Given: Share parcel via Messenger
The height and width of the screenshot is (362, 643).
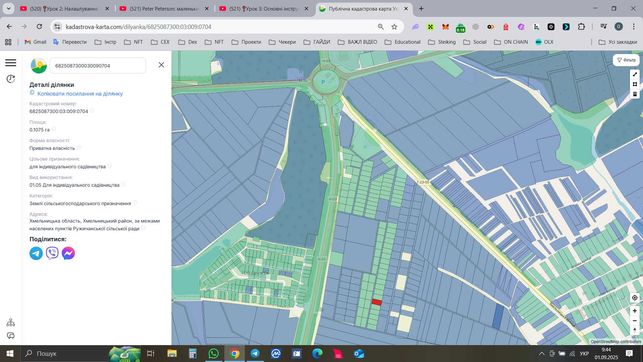Looking at the screenshot, I should [x=68, y=253].
